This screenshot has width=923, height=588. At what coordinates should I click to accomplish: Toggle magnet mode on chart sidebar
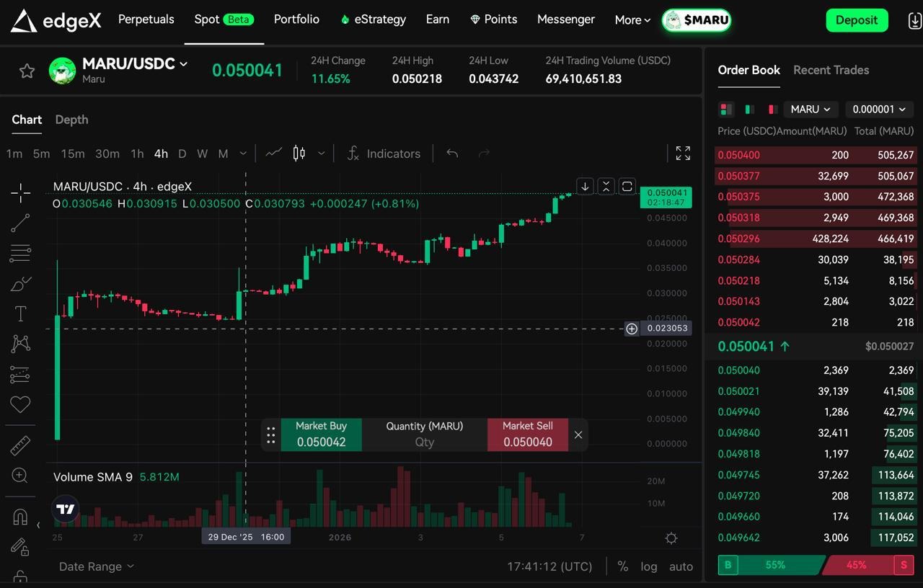pyautogui.click(x=20, y=517)
